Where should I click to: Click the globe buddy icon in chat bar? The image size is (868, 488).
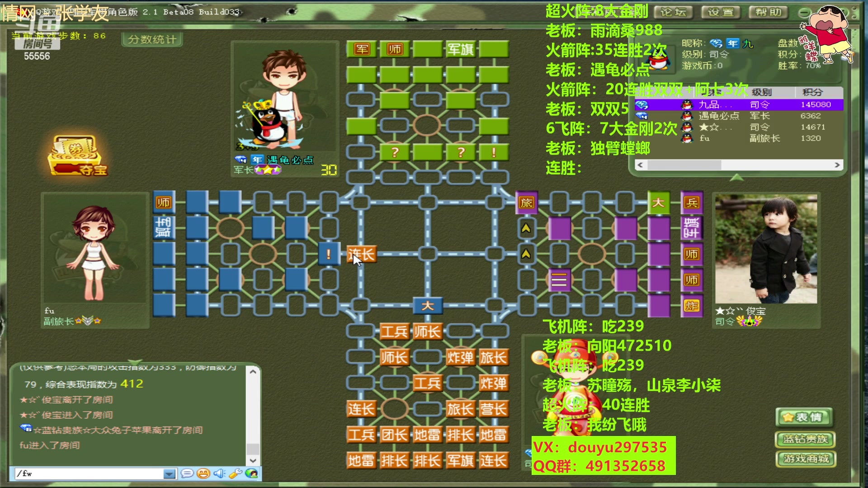coord(251,473)
